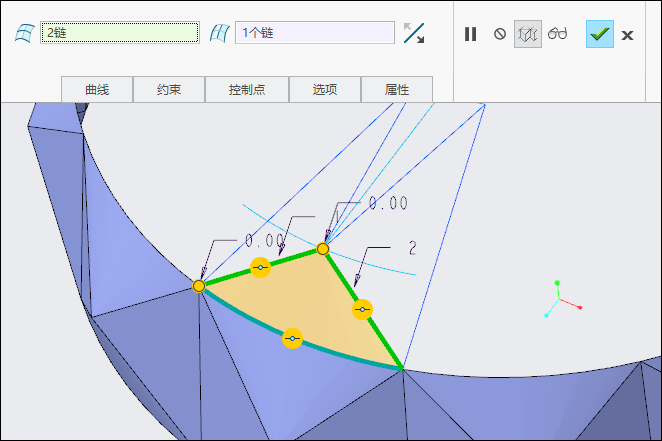
Task: Pause the boundary blend feature
Action: pos(470,34)
